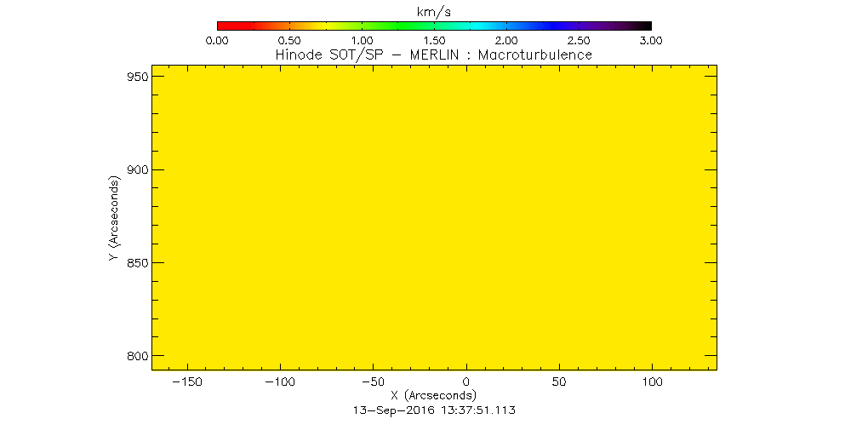Viewport: 868px width, 436px height.
Task: Click the 0.00 colorbar tick label
Action: coord(217,40)
